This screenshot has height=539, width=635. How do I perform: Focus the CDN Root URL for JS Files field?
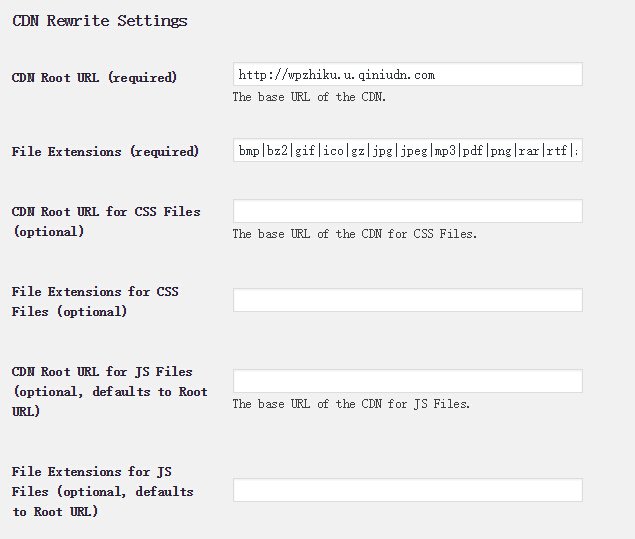pos(407,381)
